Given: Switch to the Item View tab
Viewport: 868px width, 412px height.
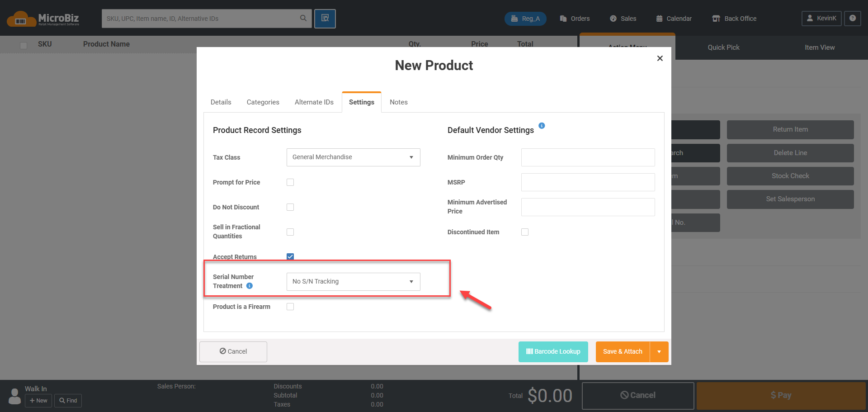Looking at the screenshot, I should pyautogui.click(x=820, y=47).
